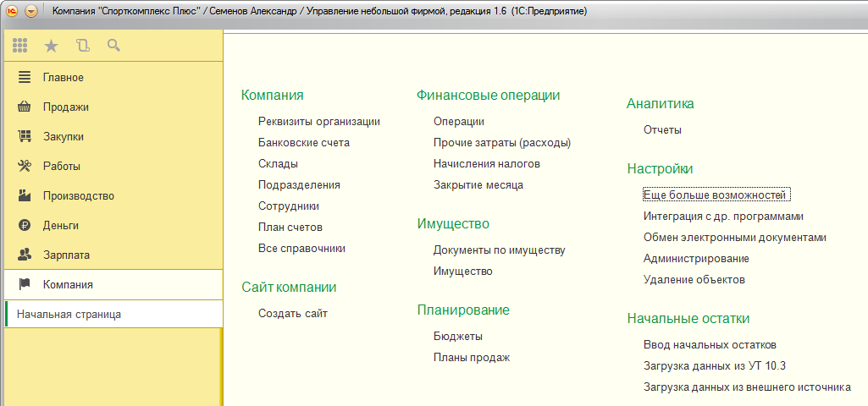
Task: Open the Продажи section
Action: point(113,107)
